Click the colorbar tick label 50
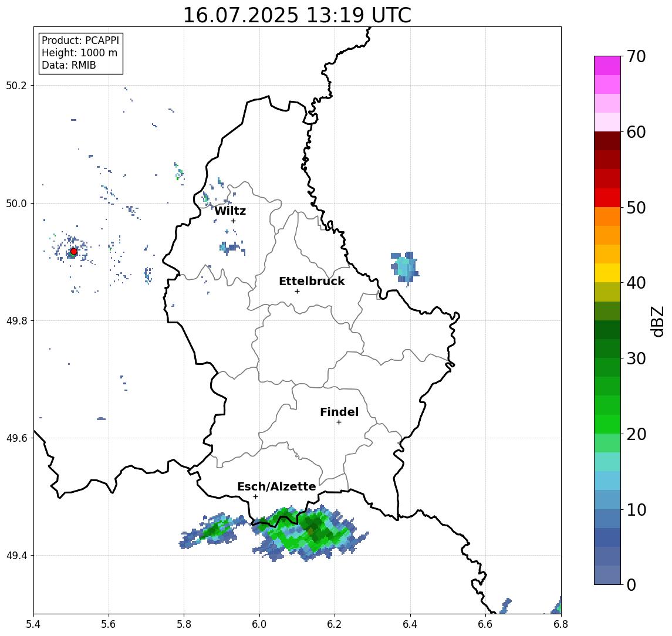The height and width of the screenshot is (636, 672). (636, 208)
